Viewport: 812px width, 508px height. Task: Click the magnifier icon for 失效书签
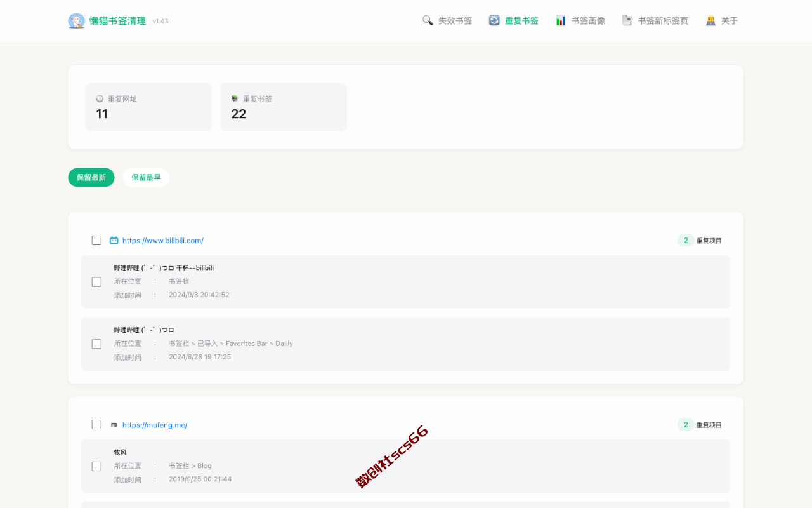pos(428,20)
